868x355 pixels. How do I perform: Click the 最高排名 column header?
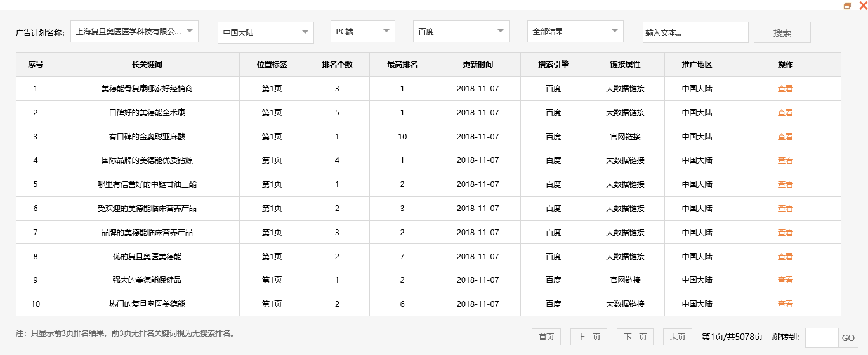pyautogui.click(x=402, y=65)
